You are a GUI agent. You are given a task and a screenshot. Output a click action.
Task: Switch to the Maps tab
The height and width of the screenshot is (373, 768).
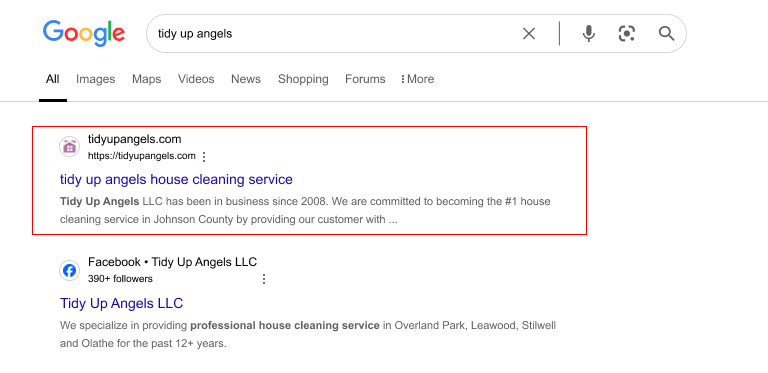click(x=146, y=79)
